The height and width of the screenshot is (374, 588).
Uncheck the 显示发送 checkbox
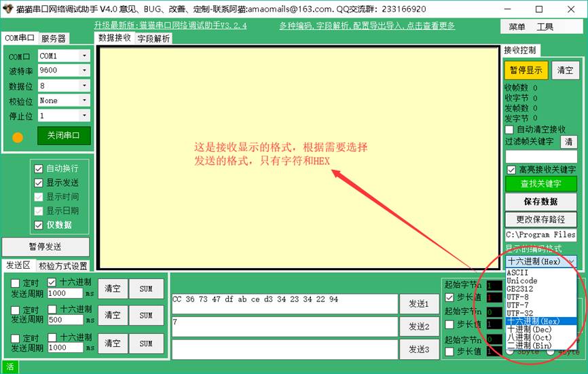(39, 183)
